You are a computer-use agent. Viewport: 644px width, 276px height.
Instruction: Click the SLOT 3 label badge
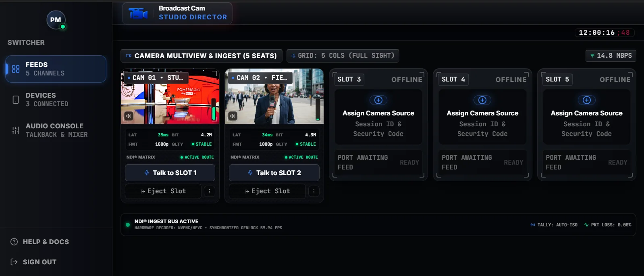point(349,79)
